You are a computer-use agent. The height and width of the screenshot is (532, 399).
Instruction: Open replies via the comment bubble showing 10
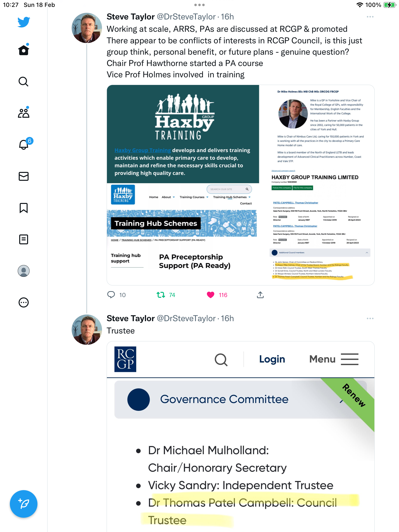(x=111, y=295)
